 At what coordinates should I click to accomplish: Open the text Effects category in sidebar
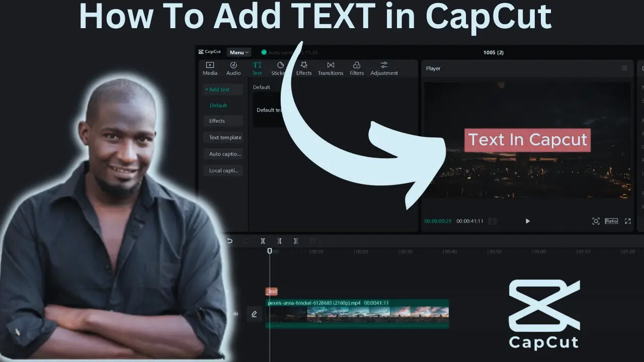pos(223,121)
